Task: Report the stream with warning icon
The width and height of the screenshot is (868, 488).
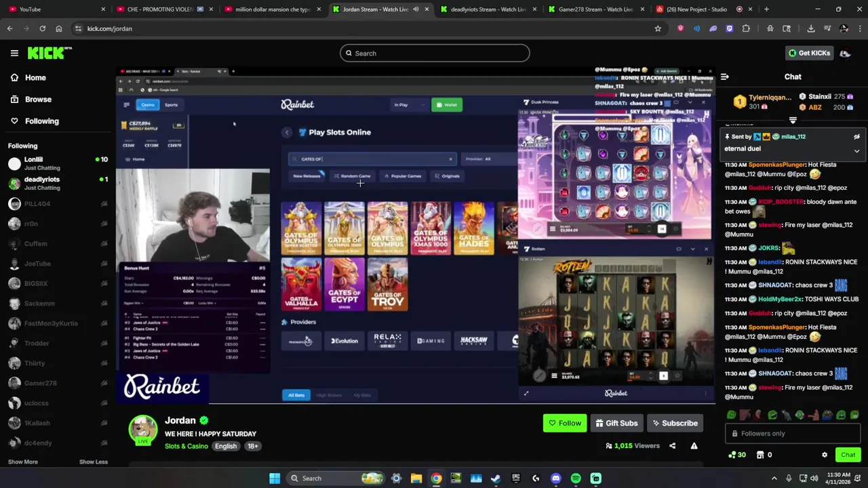Action: (694, 445)
